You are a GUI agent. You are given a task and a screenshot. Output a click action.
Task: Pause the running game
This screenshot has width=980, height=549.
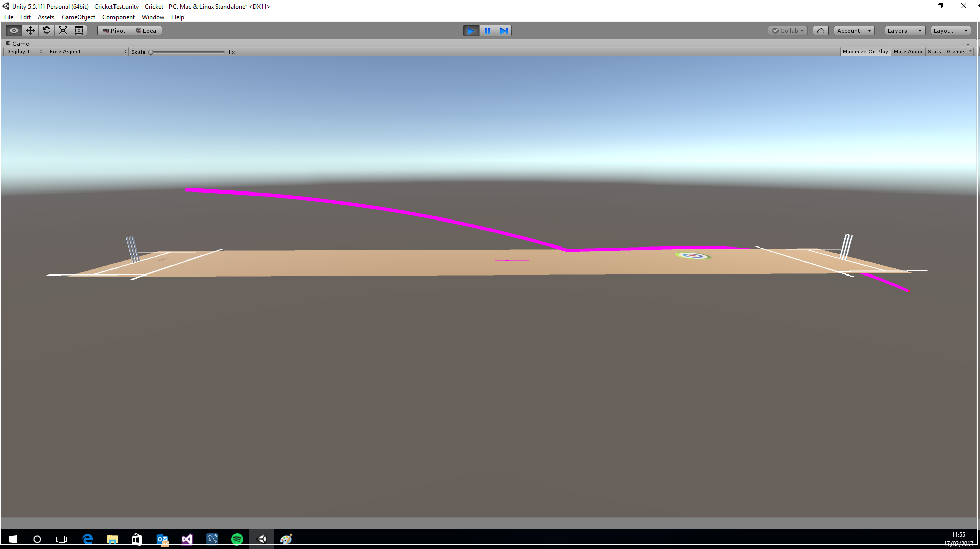tap(487, 31)
